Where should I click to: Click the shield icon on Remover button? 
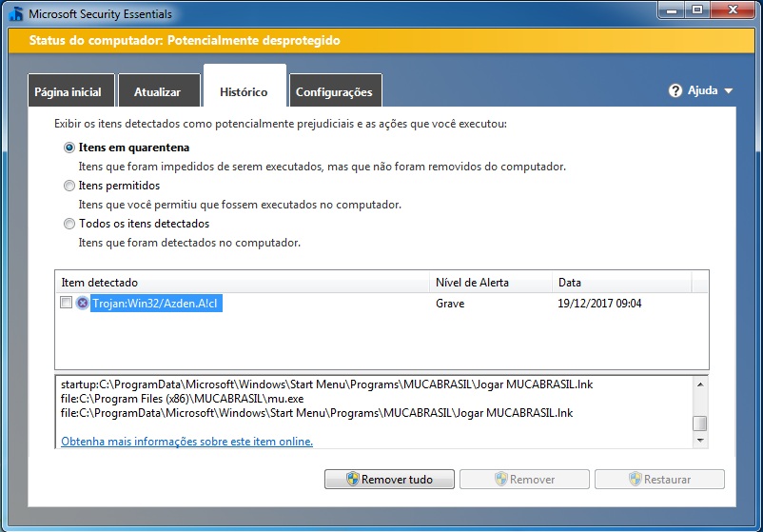pos(500,480)
